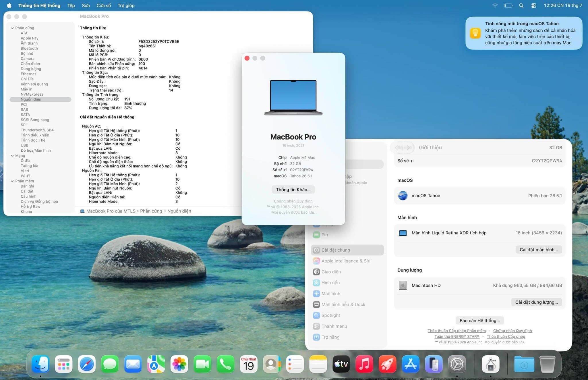
Task: Open the macOS Tahoe new features notification
Action: tap(524, 33)
